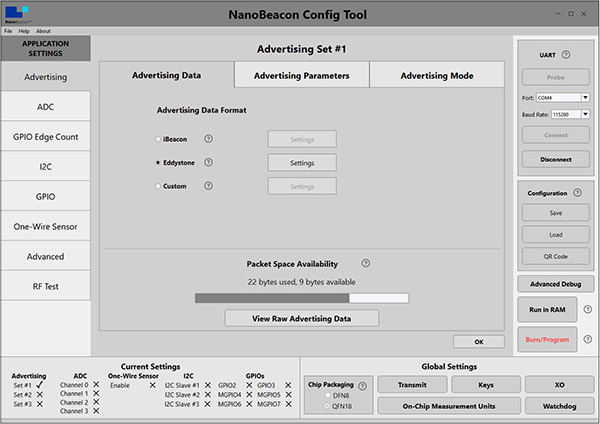Screen dimensions: 600x424
Task: Switch to the Advertising Parameters tab
Action: pos(302,75)
